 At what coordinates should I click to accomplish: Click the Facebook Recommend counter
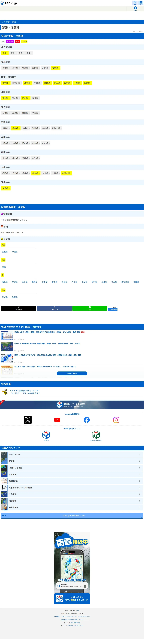point(113,308)
